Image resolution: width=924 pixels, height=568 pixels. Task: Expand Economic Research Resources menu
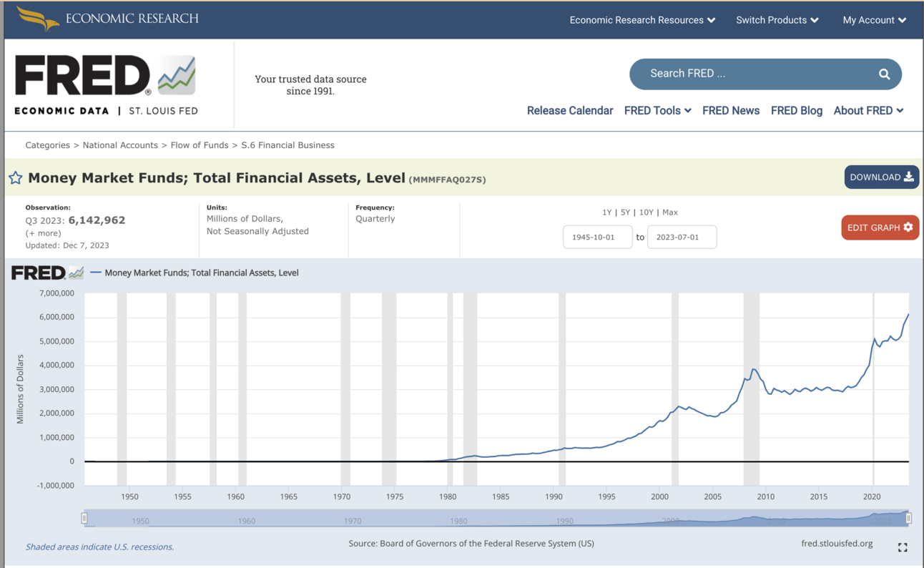[x=642, y=20]
